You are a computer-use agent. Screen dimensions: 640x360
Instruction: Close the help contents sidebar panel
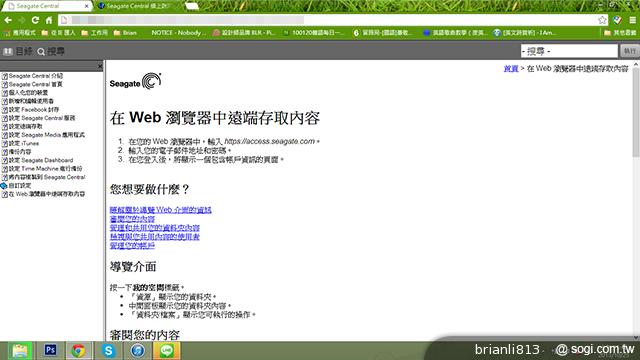click(100, 66)
